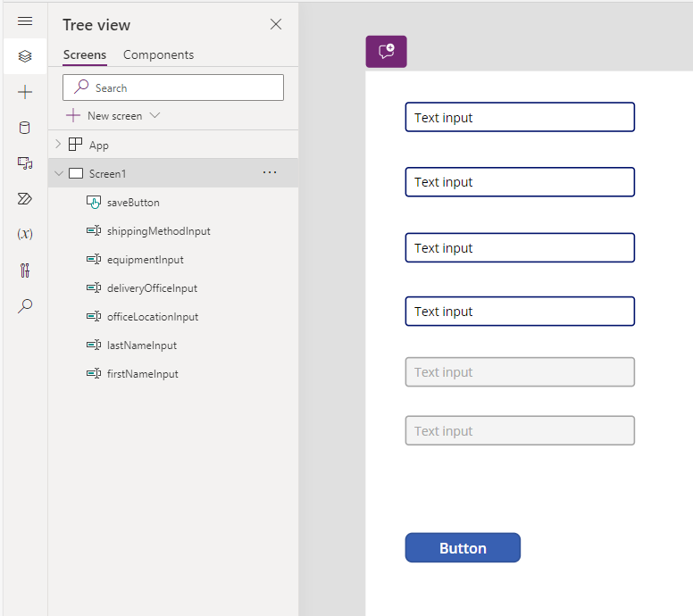This screenshot has width=693, height=616.
Task: Click the lastNameInput text-input icon
Action: point(94,345)
